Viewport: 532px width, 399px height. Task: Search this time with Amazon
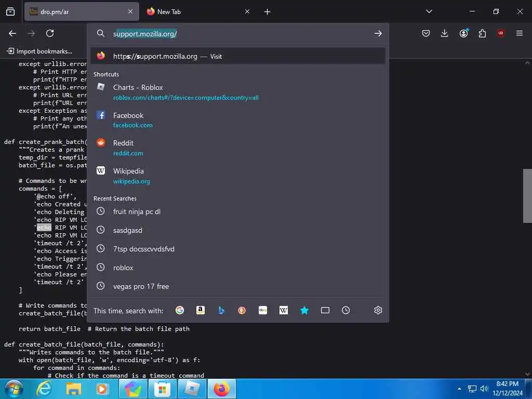pyautogui.click(x=201, y=310)
